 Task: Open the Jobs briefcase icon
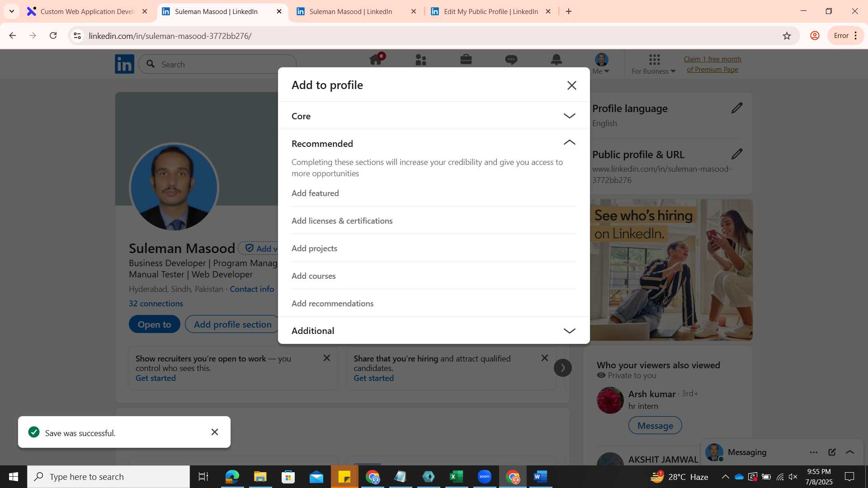466,60
